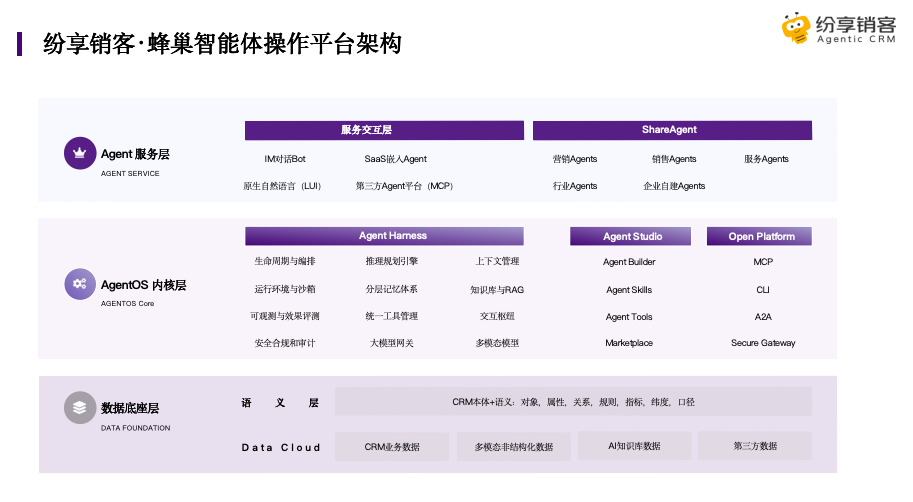Click the 原生自然语言 (LUI) label
913x502 pixels.
pyautogui.click(x=282, y=186)
